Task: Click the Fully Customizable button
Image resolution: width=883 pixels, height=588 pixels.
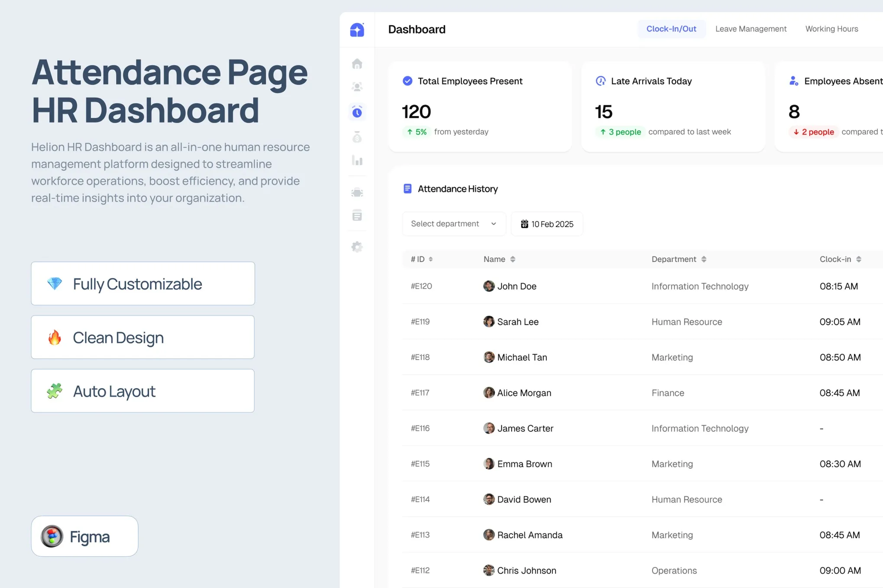Action: [143, 284]
